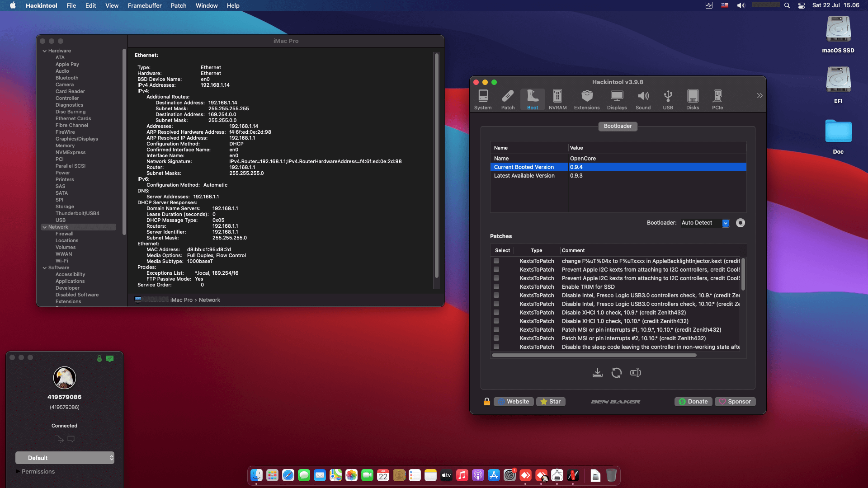Select Wi-Fi in System Information sidebar
868x488 pixels.
pos(62,261)
